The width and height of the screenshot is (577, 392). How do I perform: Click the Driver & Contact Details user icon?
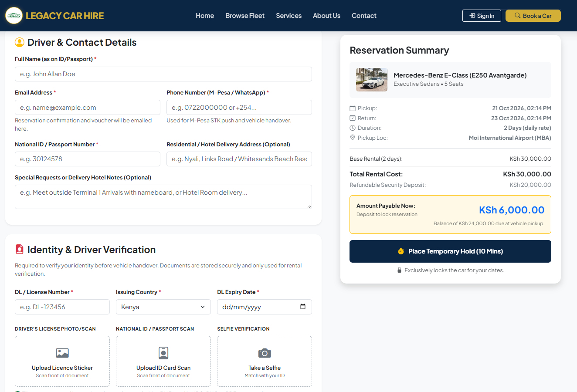(x=20, y=42)
